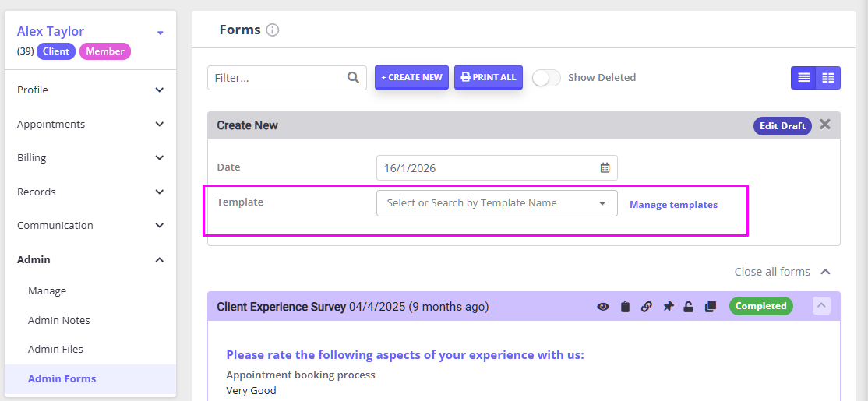Click the eye icon on Client Experience Survey
The image size is (868, 401).
click(603, 307)
